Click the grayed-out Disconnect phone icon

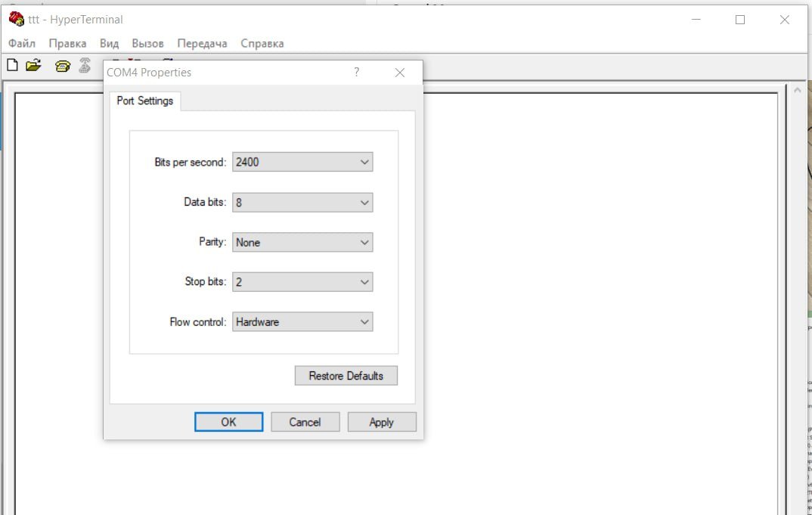click(x=85, y=66)
